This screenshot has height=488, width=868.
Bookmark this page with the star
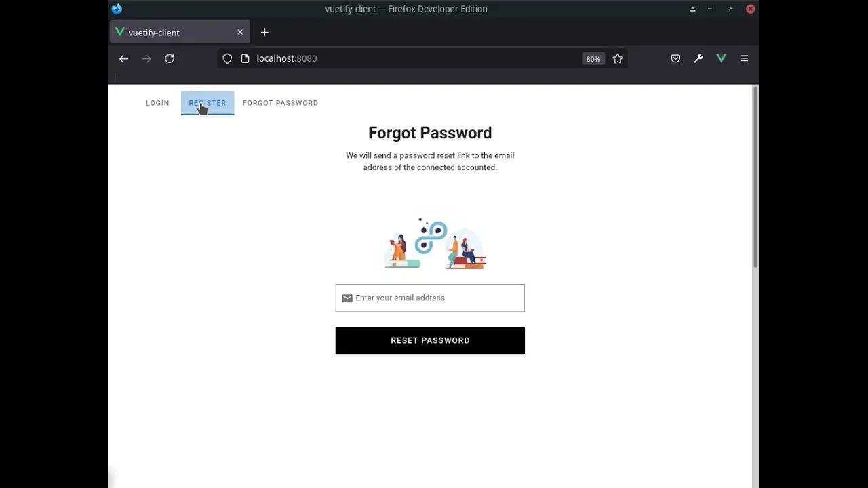[618, 59]
